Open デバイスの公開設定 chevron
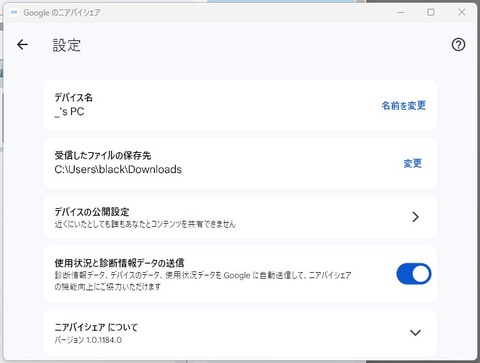Image resolution: width=480 pixels, height=363 pixels. tap(415, 217)
